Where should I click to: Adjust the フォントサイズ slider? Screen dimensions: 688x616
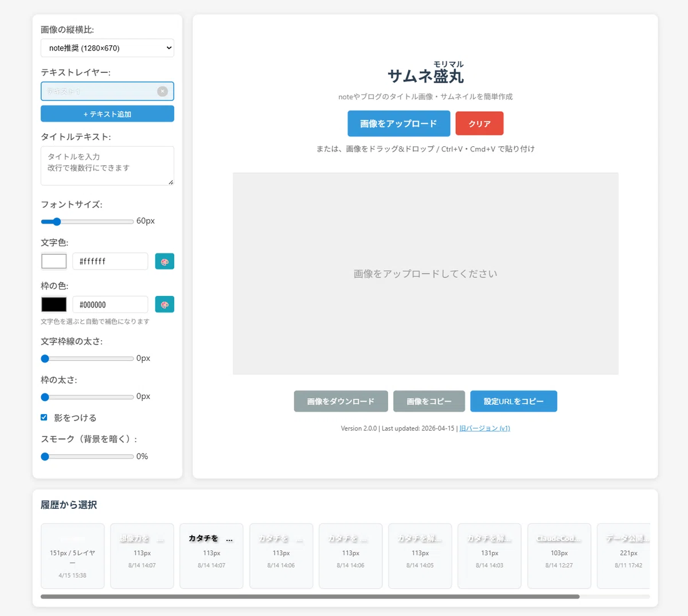[x=87, y=221]
